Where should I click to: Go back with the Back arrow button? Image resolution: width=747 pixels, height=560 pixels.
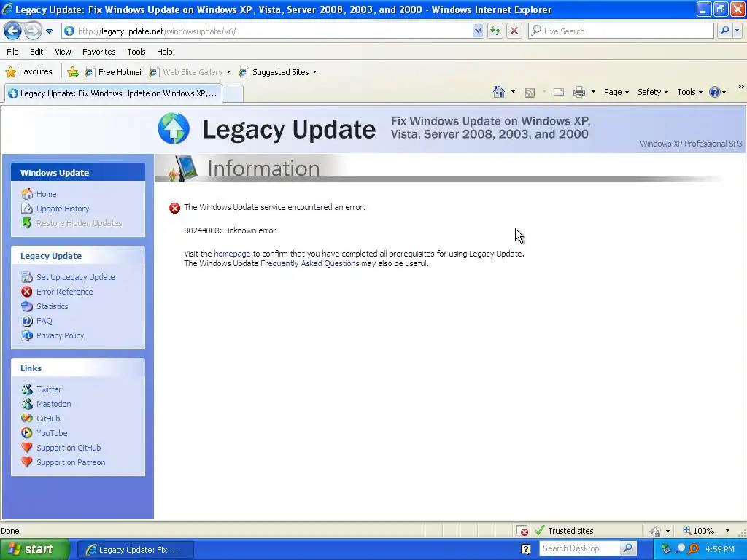(13, 31)
